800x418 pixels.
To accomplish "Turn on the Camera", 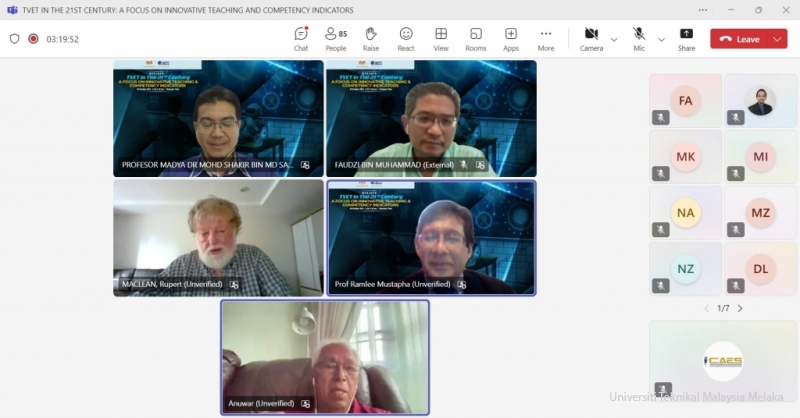I will click(591, 38).
